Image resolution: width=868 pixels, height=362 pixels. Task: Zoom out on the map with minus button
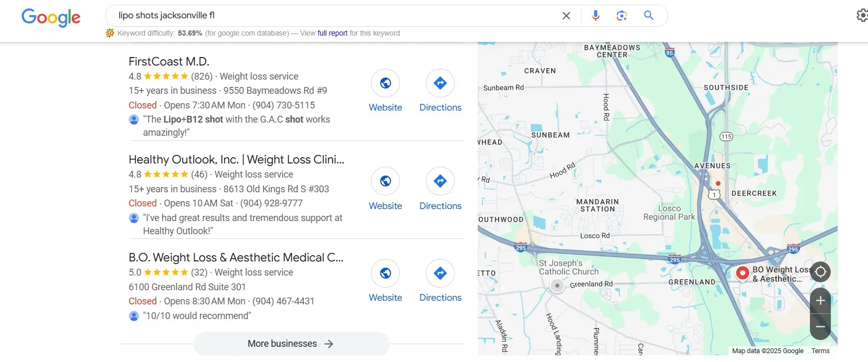point(820,327)
